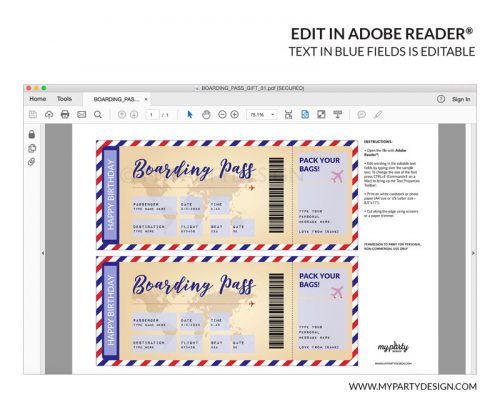Click the fit one full page icon
This screenshot has height=398, width=500.
click(x=305, y=115)
